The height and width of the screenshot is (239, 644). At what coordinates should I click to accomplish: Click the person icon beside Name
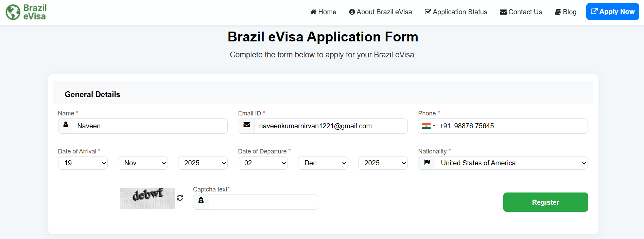tap(66, 125)
